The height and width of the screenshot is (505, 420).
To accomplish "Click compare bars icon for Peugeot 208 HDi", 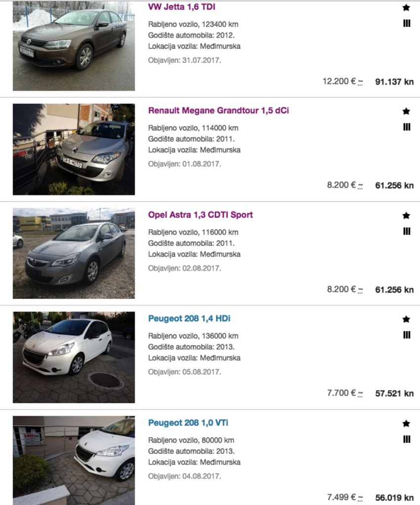I will pyautogui.click(x=407, y=335).
